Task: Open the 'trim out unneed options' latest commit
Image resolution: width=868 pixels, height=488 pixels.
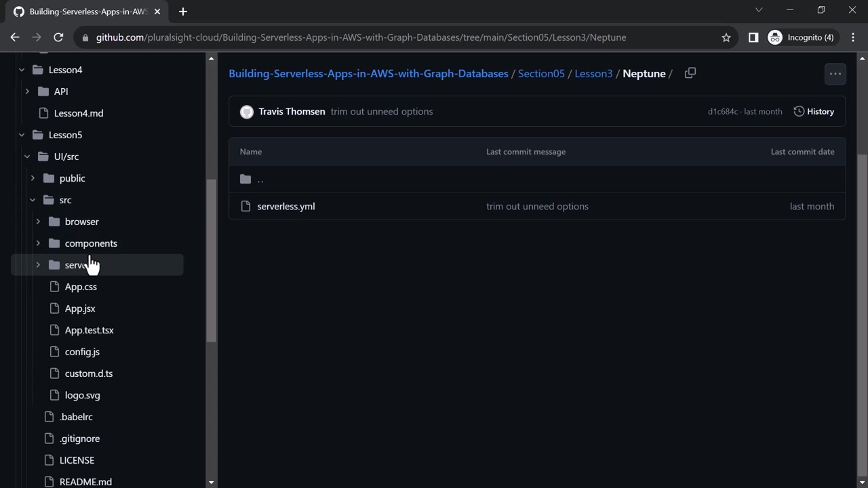Action: point(382,111)
